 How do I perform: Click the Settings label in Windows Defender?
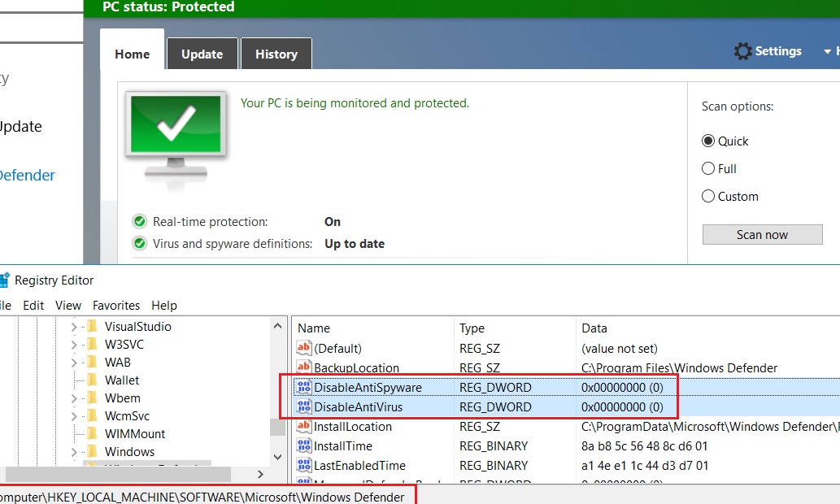[778, 51]
